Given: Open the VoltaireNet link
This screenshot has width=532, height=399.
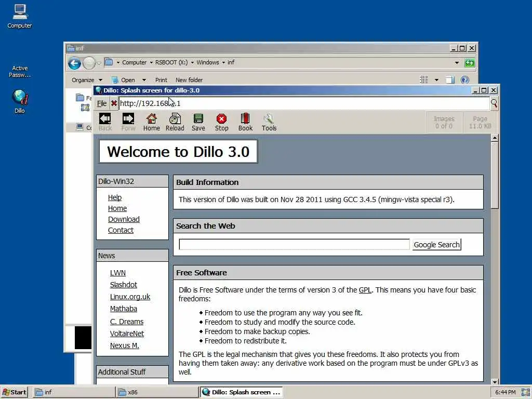Looking at the screenshot, I should coord(127,334).
